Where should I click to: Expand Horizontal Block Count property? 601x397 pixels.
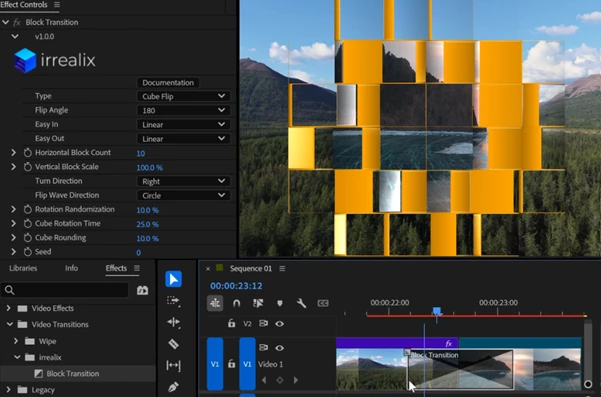click(x=13, y=153)
